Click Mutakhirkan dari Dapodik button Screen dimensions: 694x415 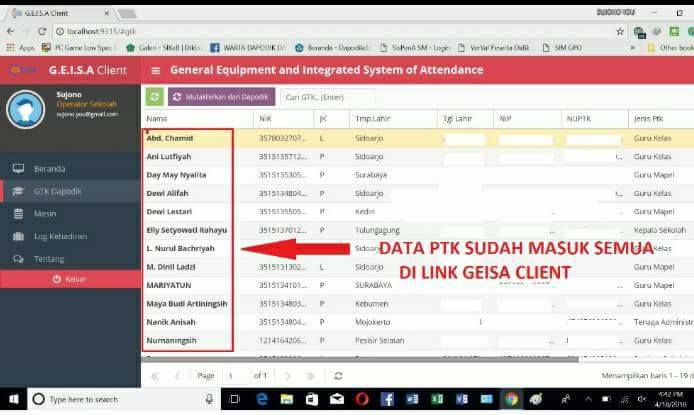(x=221, y=96)
